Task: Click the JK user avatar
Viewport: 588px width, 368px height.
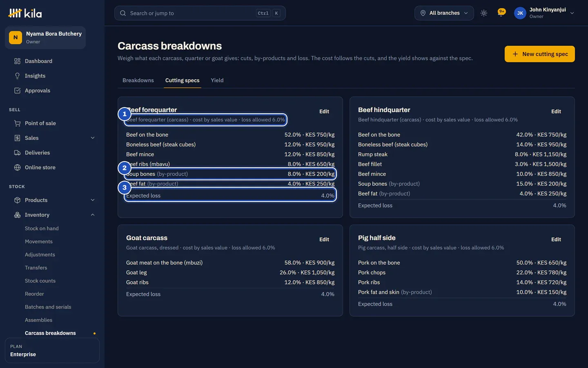Action: (520, 13)
